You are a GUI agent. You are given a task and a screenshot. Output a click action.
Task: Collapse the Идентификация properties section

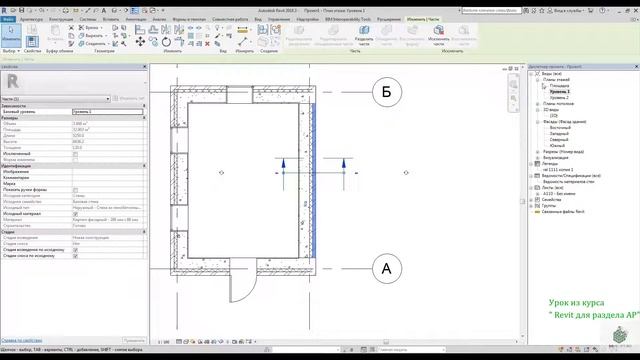point(144,166)
